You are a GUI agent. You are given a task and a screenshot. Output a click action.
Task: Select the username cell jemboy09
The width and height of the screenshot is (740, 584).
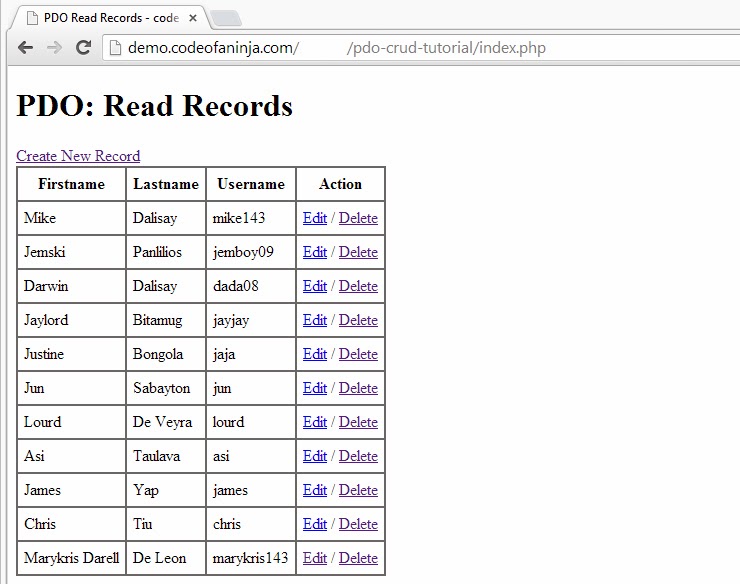pos(251,252)
